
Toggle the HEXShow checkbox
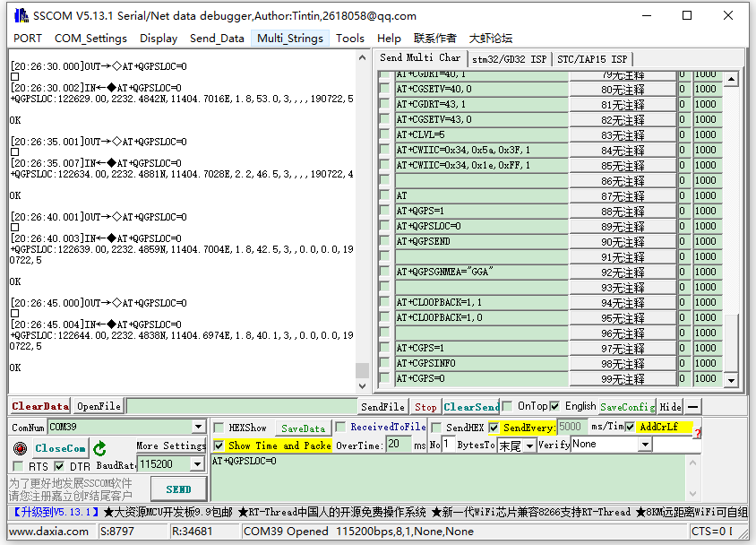click(x=219, y=428)
